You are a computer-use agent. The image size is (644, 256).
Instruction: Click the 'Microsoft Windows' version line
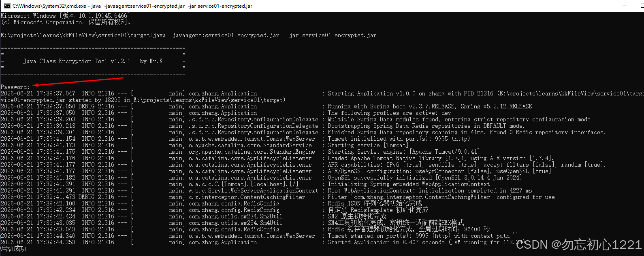click(x=65, y=16)
